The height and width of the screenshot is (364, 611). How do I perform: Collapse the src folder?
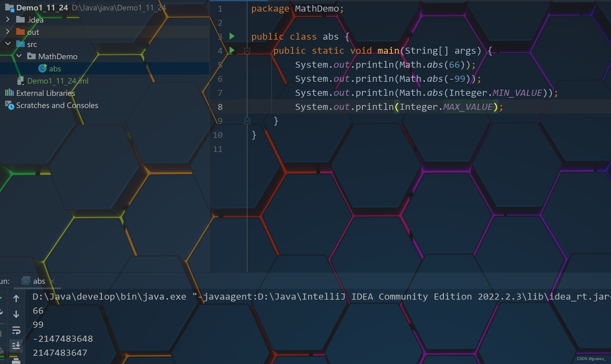(8, 44)
